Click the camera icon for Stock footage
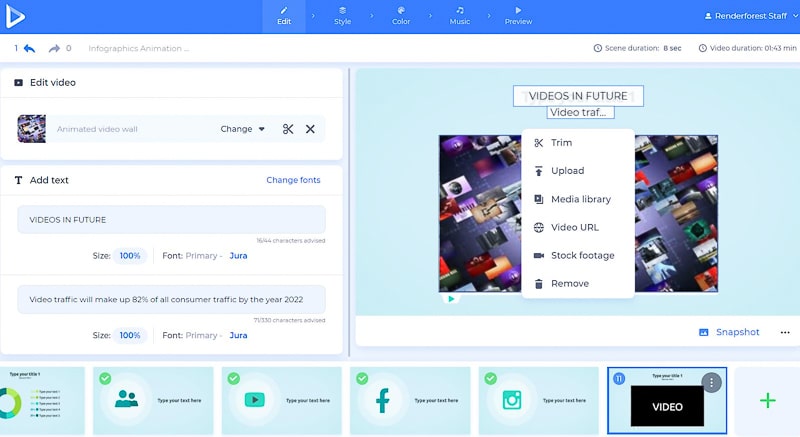Viewport: 800px width, 437px height. [x=539, y=255]
